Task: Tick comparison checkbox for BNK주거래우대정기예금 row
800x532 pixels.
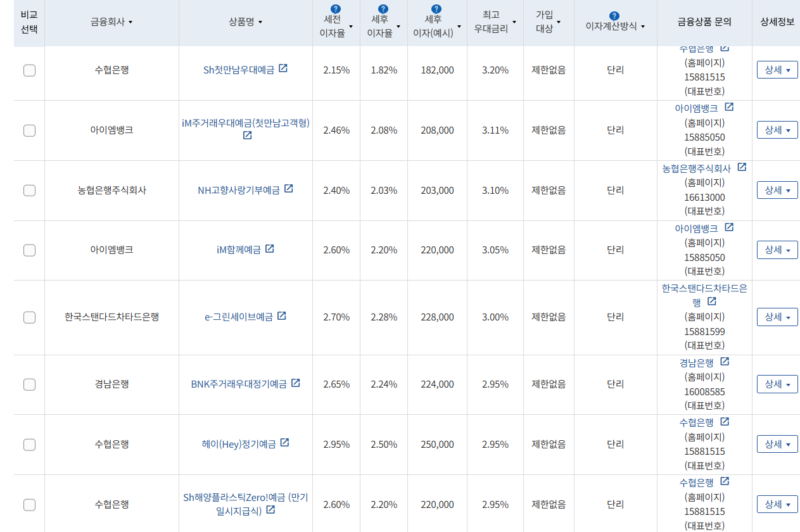Action: click(29, 384)
